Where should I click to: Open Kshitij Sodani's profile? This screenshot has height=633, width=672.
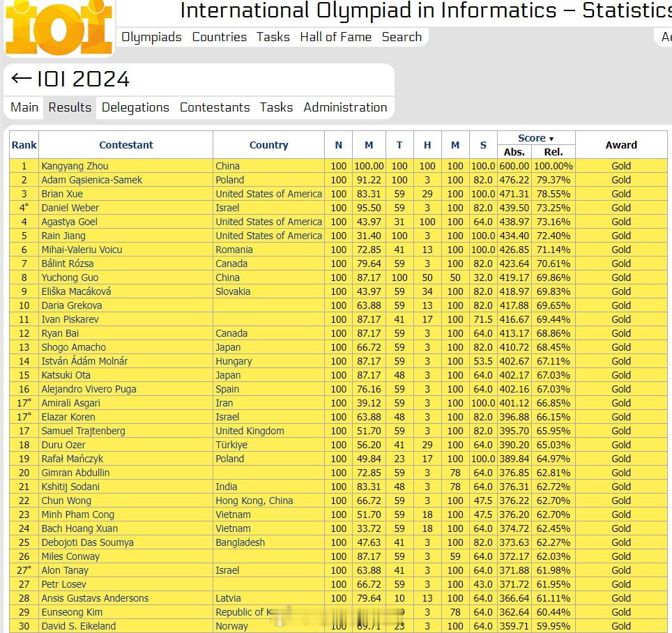pyautogui.click(x=70, y=487)
